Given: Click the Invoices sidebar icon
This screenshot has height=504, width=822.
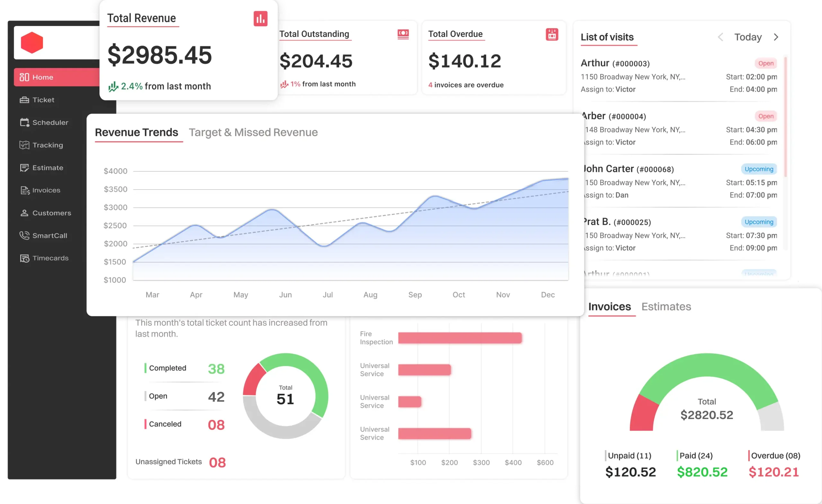Looking at the screenshot, I should (x=25, y=190).
